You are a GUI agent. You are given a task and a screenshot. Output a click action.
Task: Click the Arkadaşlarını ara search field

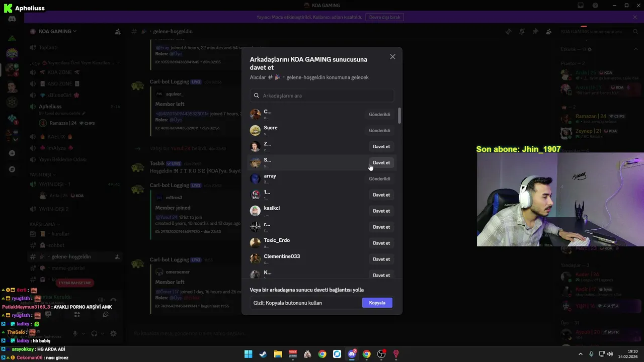(x=322, y=96)
